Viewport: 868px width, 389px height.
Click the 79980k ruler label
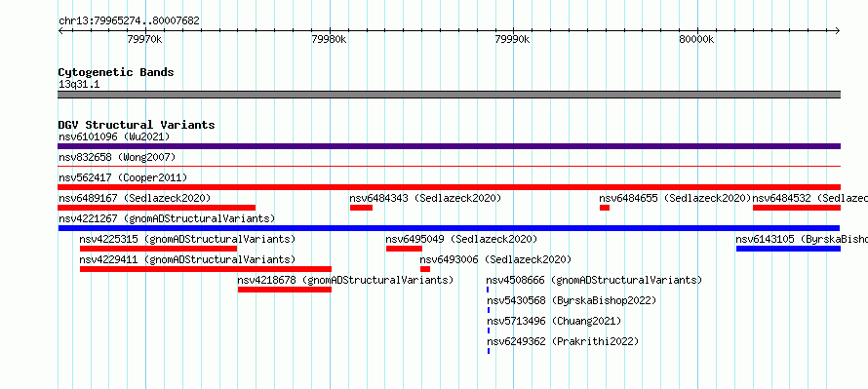(330, 39)
